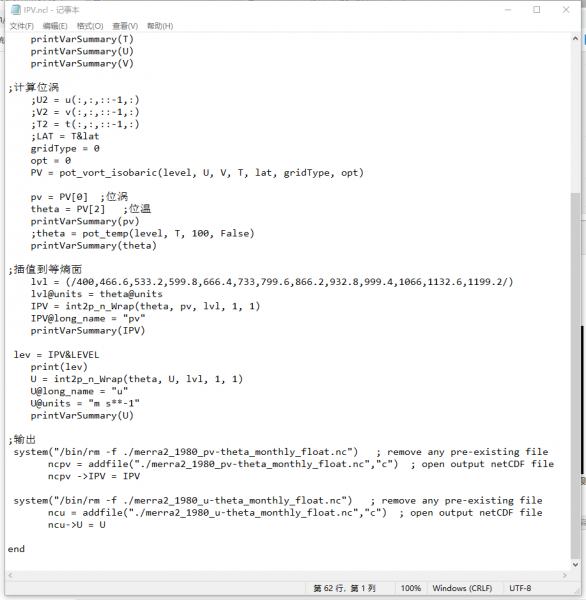Click the horizontal scrollbar track
The width and height of the screenshot is (586, 600).
(x=287, y=575)
